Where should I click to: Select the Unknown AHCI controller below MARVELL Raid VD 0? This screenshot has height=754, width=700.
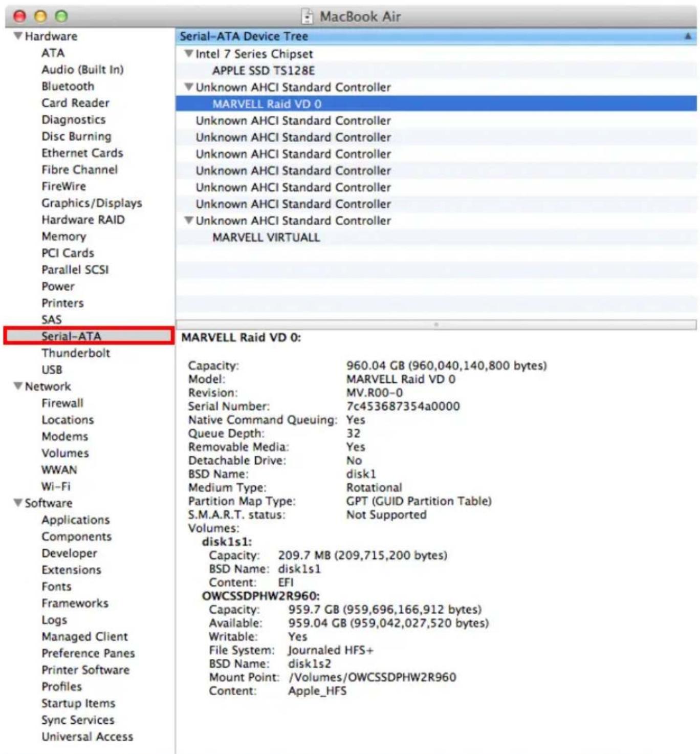(x=436, y=121)
